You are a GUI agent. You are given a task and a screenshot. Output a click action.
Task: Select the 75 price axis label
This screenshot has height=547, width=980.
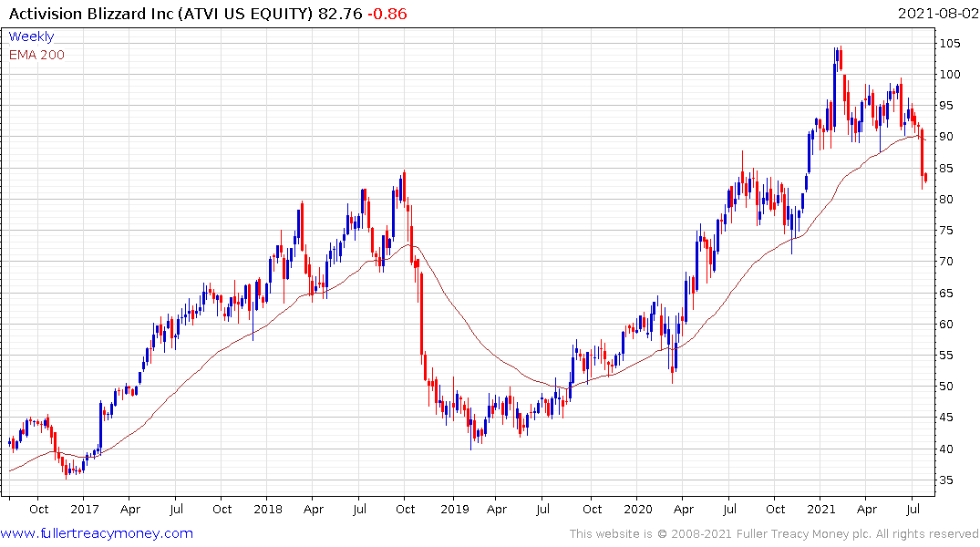pos(946,231)
